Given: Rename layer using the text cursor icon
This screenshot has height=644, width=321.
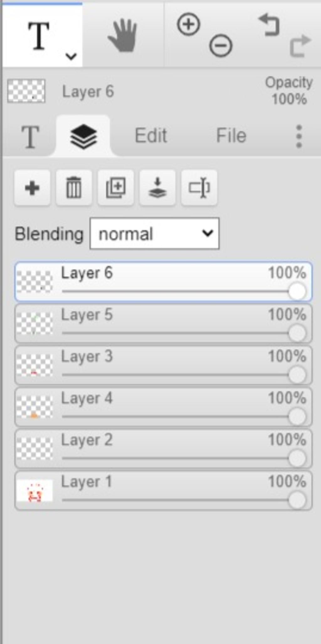Looking at the screenshot, I should coord(199,188).
